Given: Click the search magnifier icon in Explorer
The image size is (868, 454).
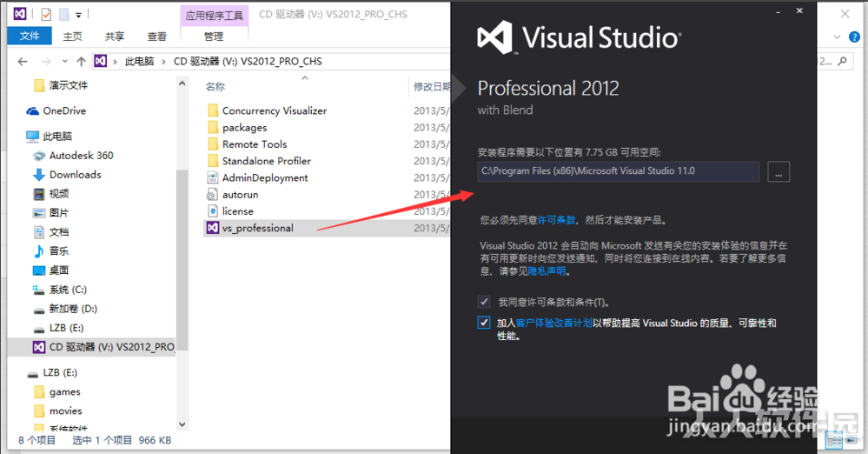Looking at the screenshot, I should [x=843, y=62].
